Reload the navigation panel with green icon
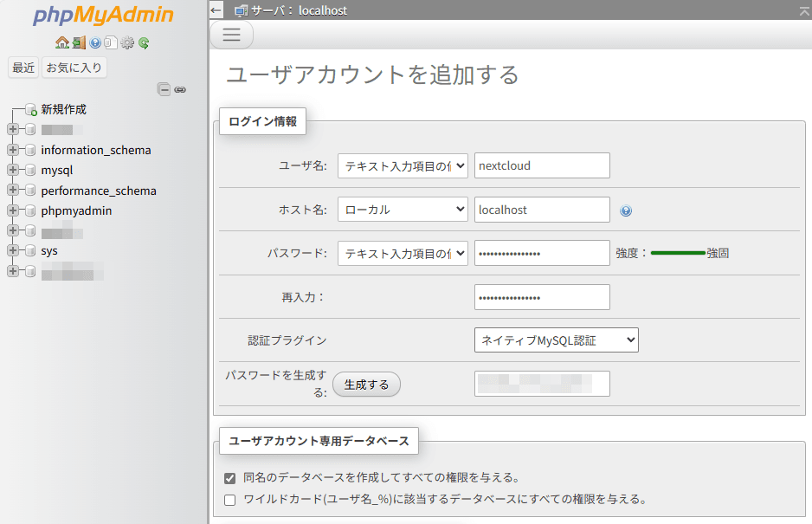 [144, 42]
